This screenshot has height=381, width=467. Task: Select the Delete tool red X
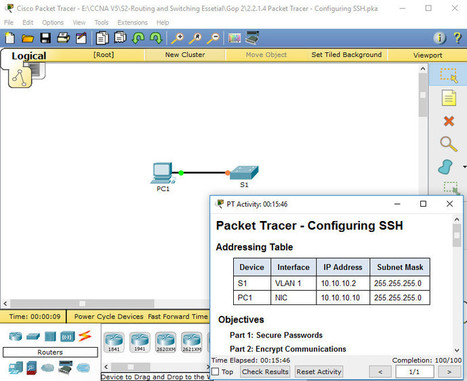coord(449,121)
